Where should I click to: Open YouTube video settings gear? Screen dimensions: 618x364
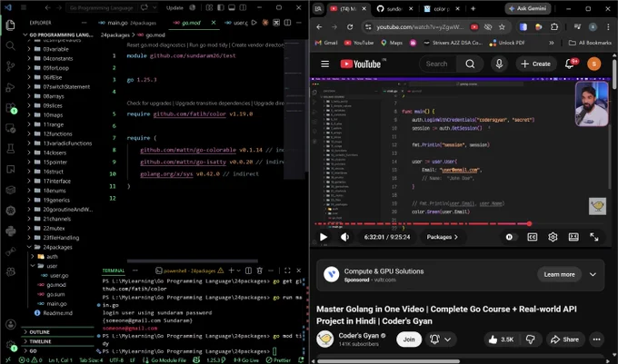point(553,237)
